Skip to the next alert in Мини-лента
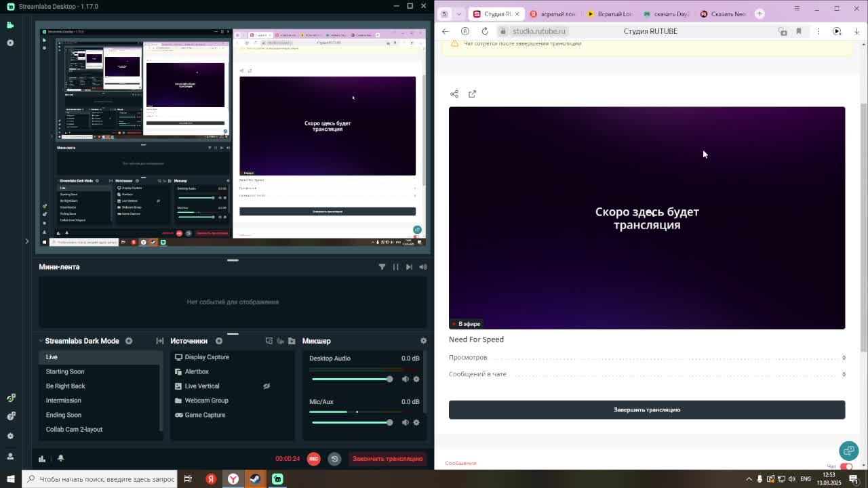 pyautogui.click(x=409, y=267)
